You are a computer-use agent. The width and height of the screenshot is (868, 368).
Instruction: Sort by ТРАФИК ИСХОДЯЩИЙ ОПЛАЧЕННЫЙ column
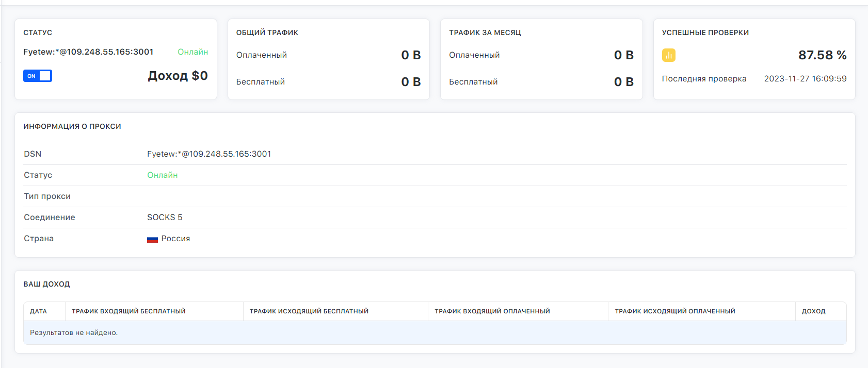tap(674, 311)
